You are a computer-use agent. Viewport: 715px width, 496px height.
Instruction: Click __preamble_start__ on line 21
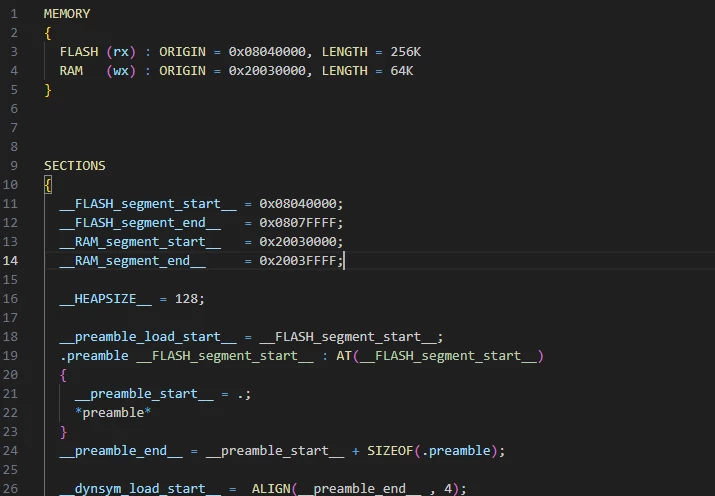click(144, 393)
